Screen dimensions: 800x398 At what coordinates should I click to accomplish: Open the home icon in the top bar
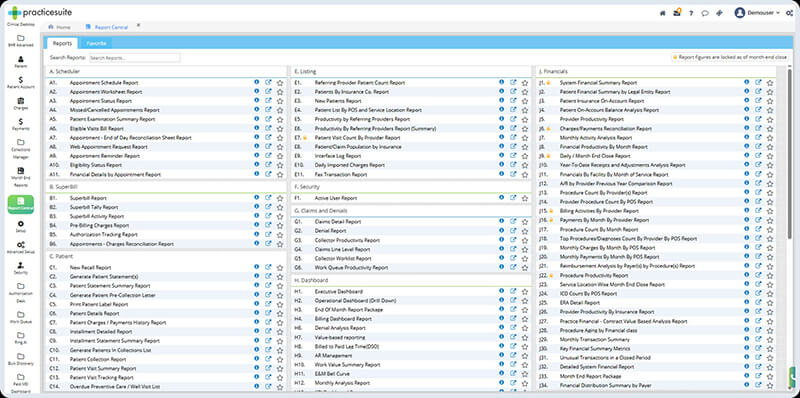662,13
